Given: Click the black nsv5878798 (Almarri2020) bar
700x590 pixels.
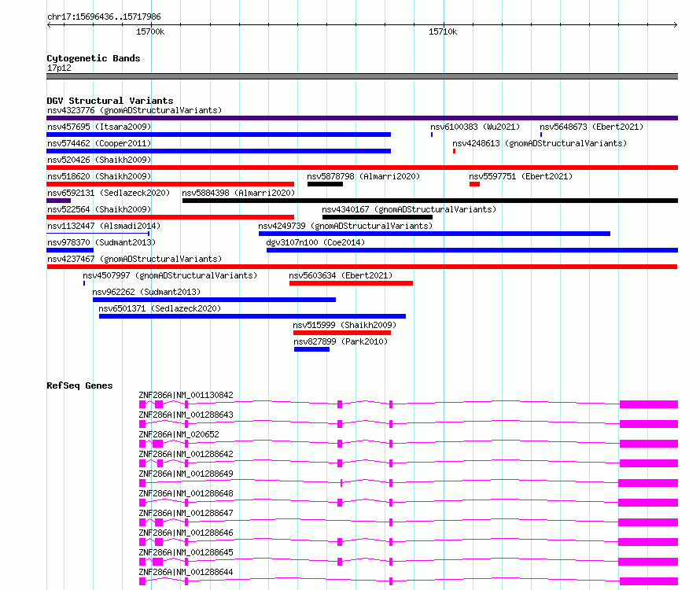Looking at the screenshot, I should pyautogui.click(x=325, y=184).
